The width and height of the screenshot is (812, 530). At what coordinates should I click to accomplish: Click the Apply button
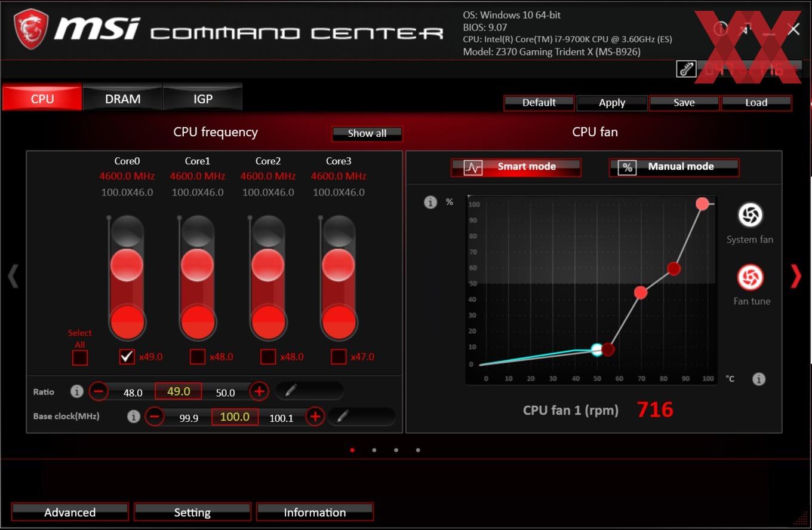tap(612, 103)
